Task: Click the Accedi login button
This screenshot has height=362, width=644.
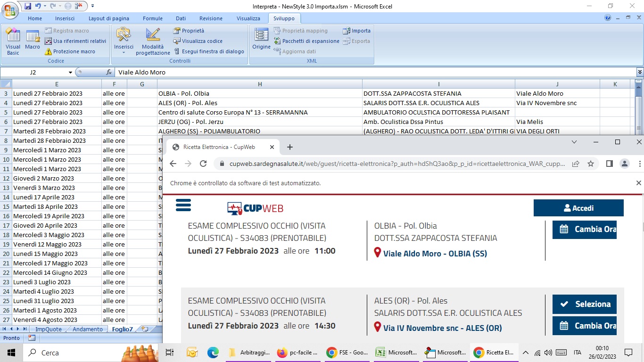Action: (x=578, y=208)
